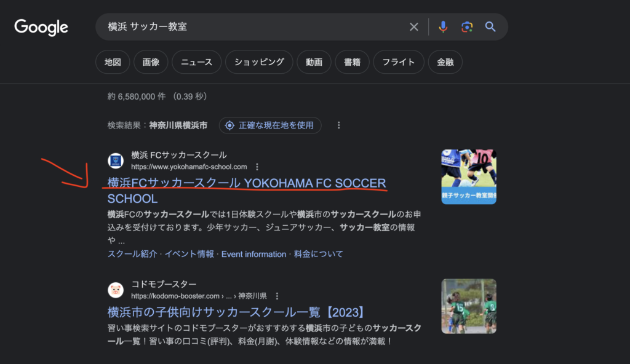Open 横浜FCサッカースクール YOKOHAMA FC SOCCER SCHOOL result
The image size is (630, 364).
[x=246, y=191]
